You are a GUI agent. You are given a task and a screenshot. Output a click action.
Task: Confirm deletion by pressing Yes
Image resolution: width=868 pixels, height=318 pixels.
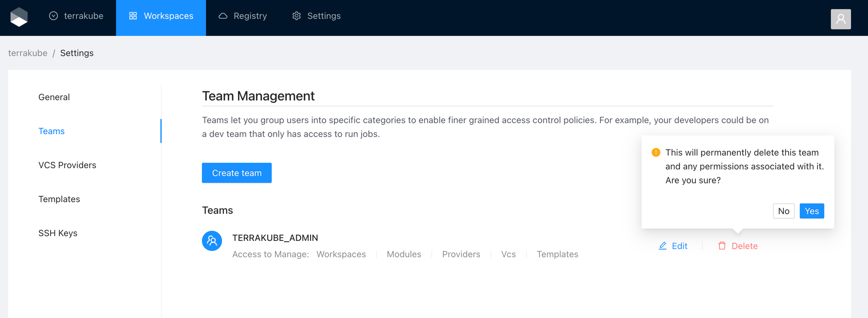click(x=811, y=211)
